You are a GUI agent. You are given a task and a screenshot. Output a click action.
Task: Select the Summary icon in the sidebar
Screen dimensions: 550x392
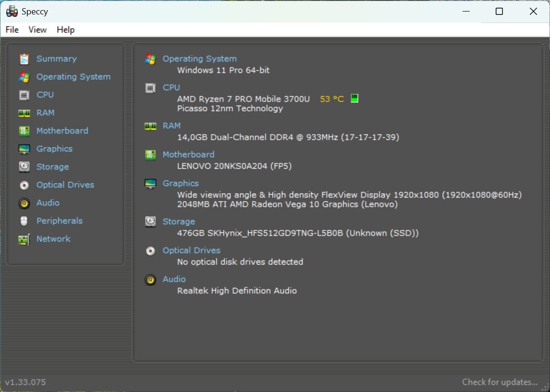click(25, 59)
